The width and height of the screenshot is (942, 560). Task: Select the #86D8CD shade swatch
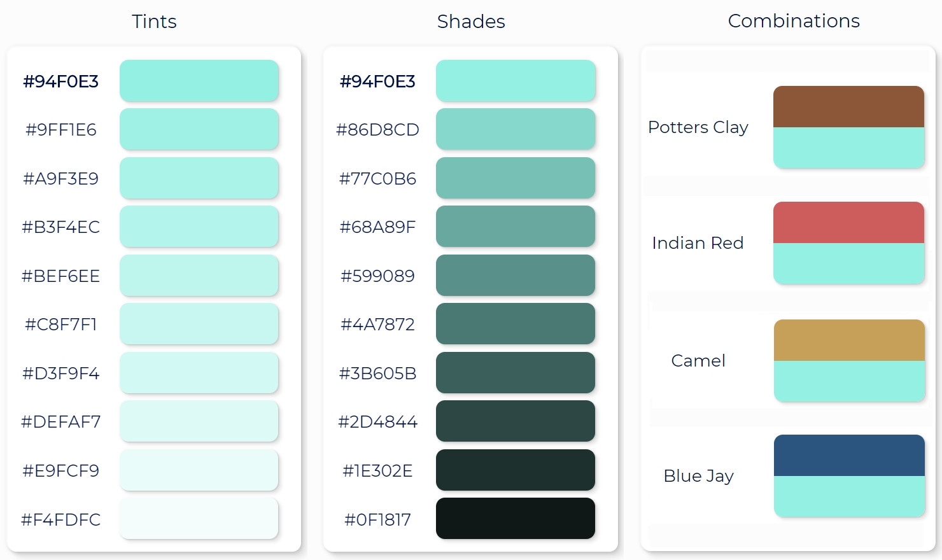coord(515,129)
